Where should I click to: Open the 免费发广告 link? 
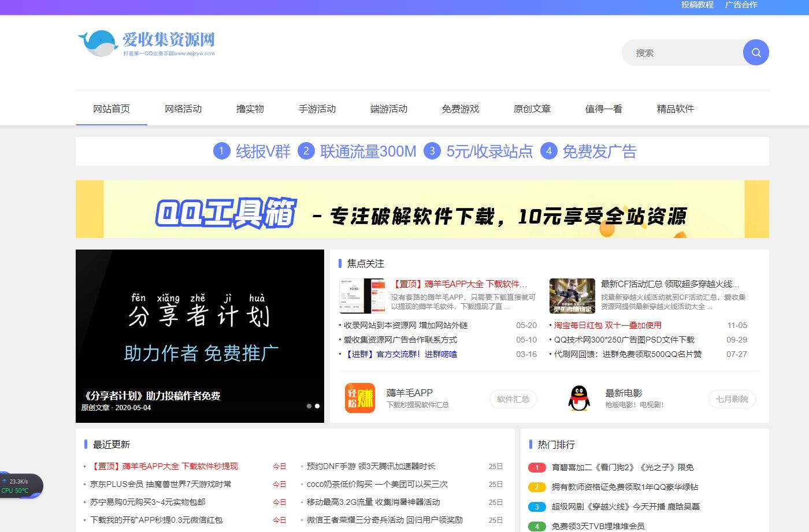tap(600, 151)
